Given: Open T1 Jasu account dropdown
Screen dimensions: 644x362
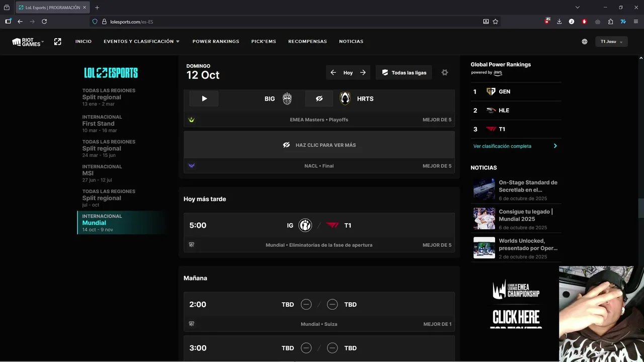Looking at the screenshot, I should click(x=611, y=42).
